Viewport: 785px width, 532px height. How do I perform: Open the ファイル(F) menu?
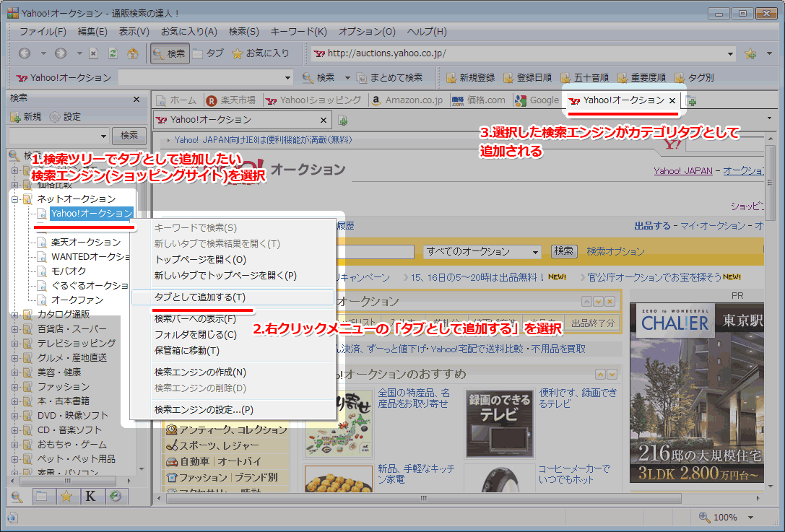(x=43, y=32)
